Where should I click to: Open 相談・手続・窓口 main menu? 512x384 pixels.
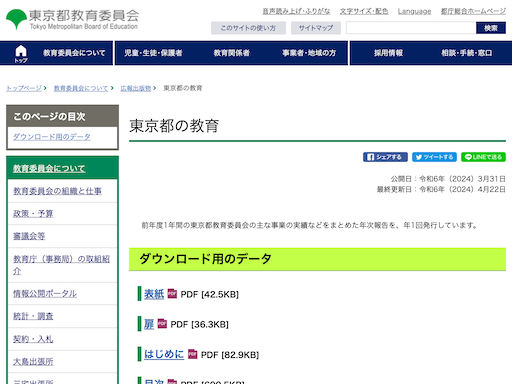467,53
